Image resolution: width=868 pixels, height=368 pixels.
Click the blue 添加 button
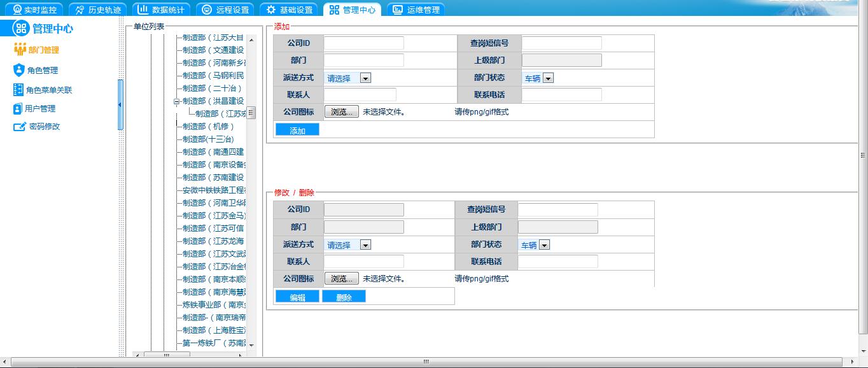click(297, 130)
